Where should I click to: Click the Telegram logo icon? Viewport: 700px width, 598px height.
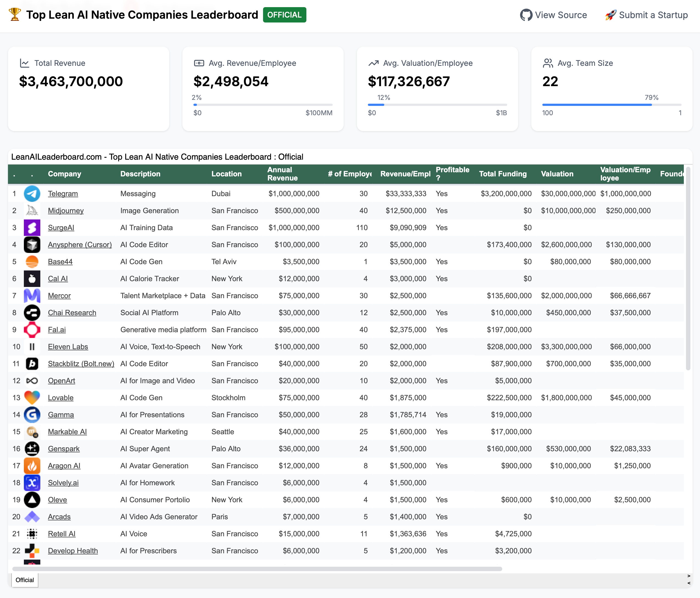[32, 194]
